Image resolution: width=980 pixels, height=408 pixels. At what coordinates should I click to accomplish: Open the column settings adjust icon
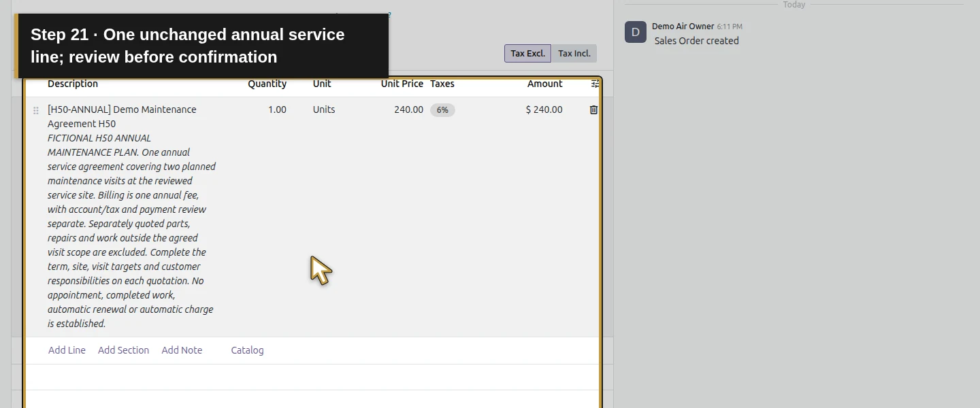coord(595,84)
